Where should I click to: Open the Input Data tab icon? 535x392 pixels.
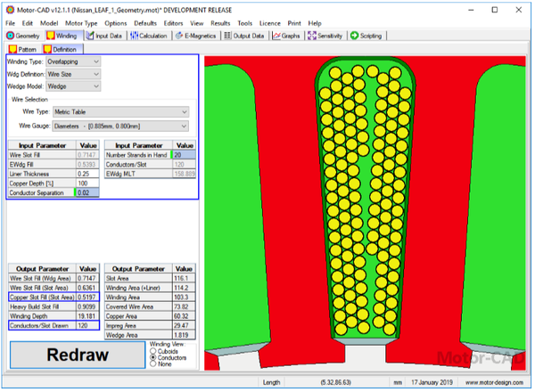tap(90, 36)
